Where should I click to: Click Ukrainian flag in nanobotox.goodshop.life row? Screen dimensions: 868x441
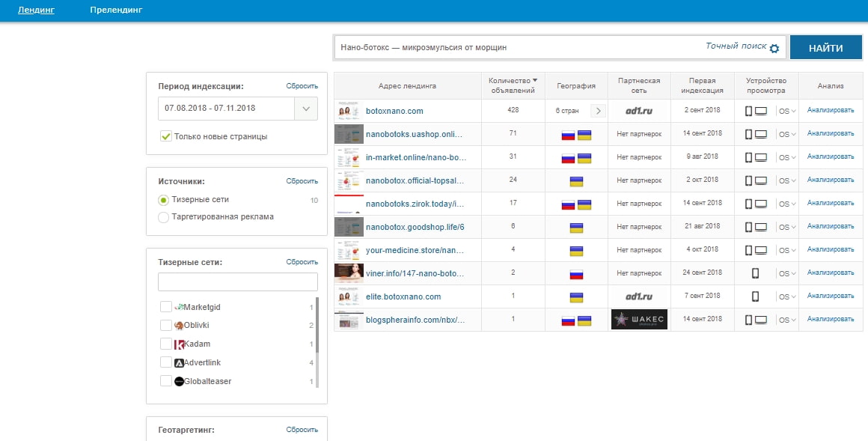(576, 228)
